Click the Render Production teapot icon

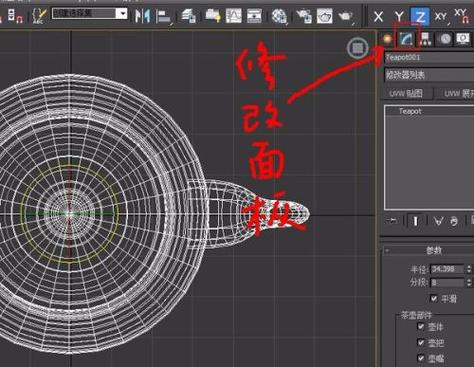pos(345,16)
